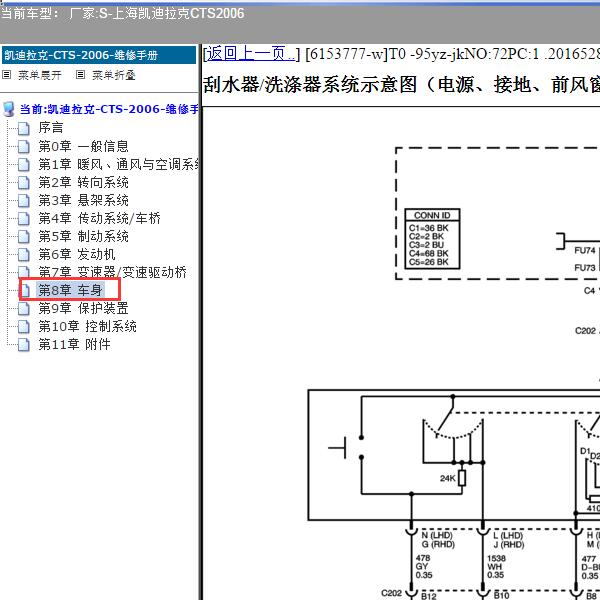Click the CONN ID table in the diagram
This screenshot has height=600, width=600.
432,239
